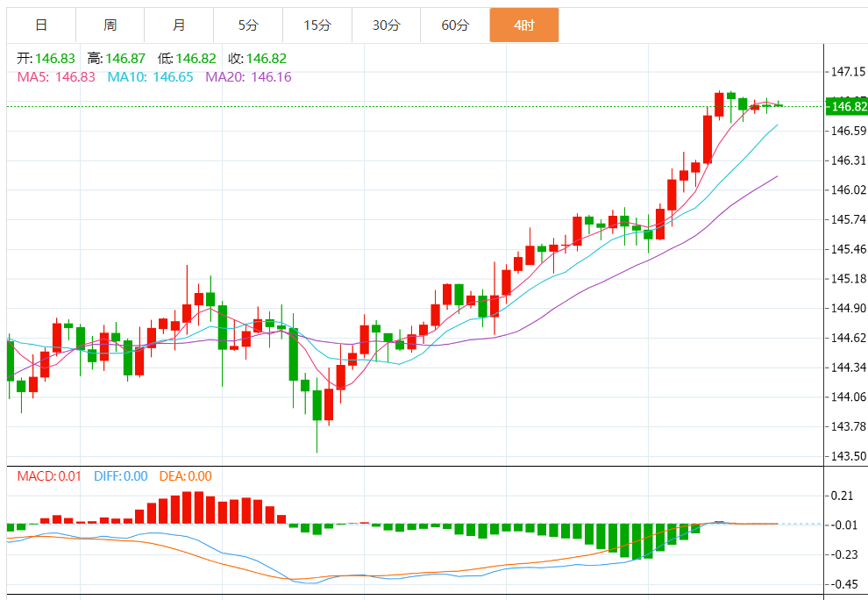Click the 145.74 price axis label
The width and height of the screenshot is (868, 600).
pyautogui.click(x=848, y=219)
